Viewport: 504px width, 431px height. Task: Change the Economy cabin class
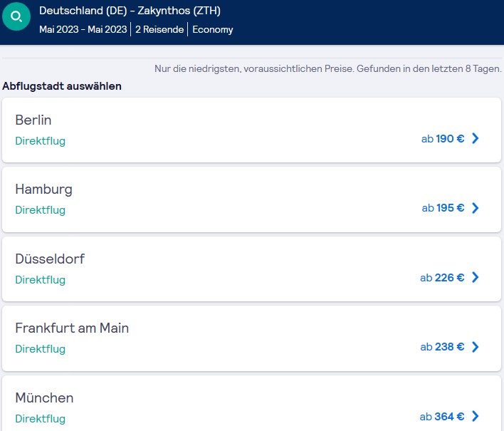tap(212, 30)
